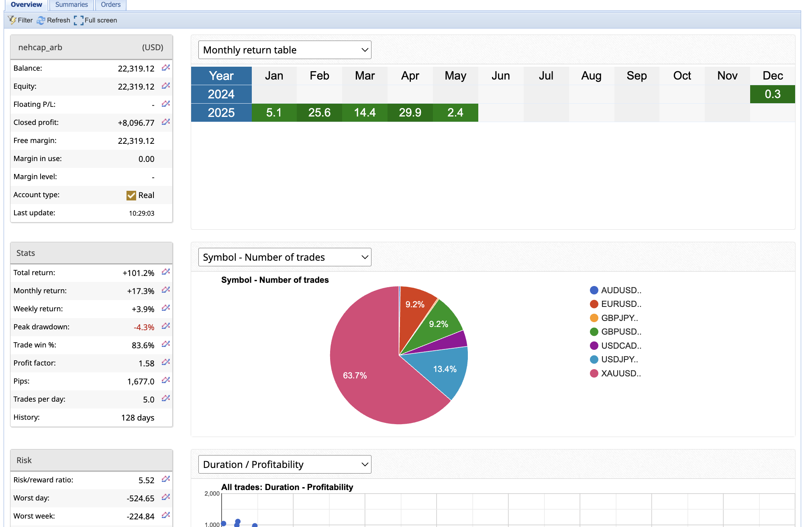Click the Real account type checkmark
This screenshot has width=812, height=527.
(x=131, y=195)
